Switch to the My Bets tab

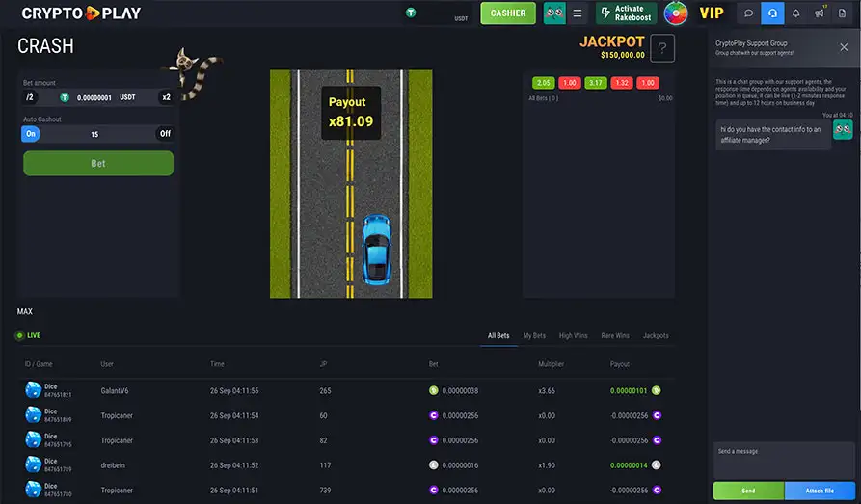point(534,335)
